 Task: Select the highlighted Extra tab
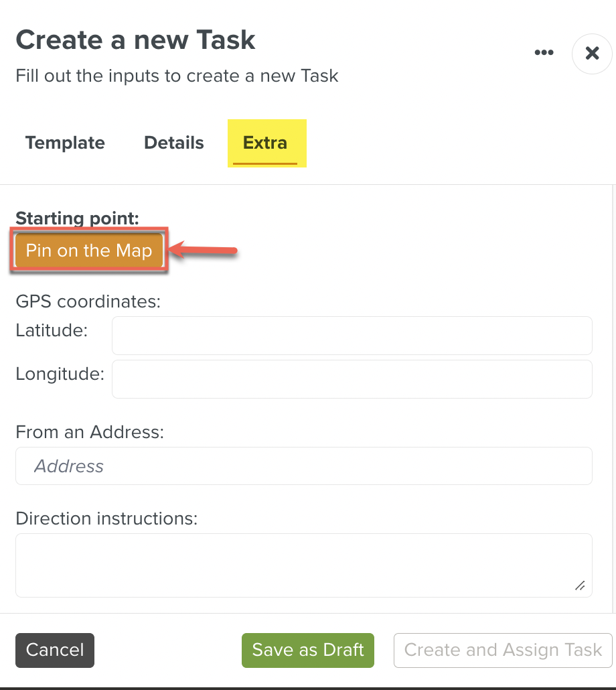click(265, 143)
